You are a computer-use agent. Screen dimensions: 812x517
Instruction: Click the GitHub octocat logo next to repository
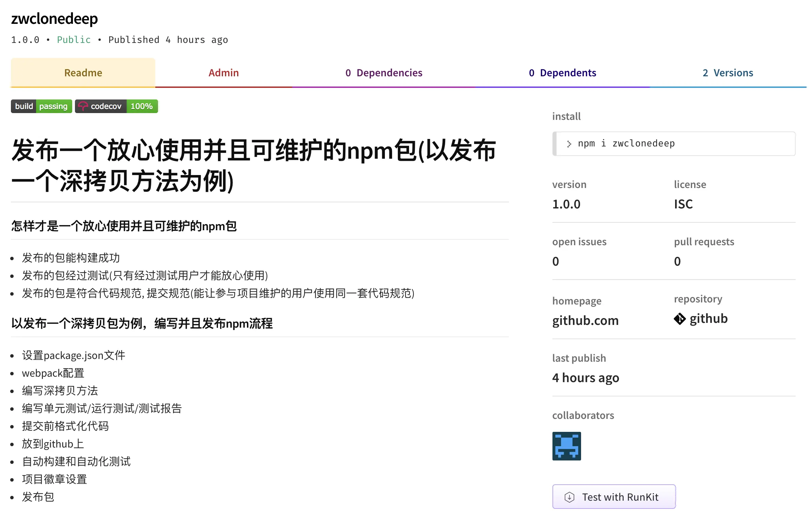680,319
